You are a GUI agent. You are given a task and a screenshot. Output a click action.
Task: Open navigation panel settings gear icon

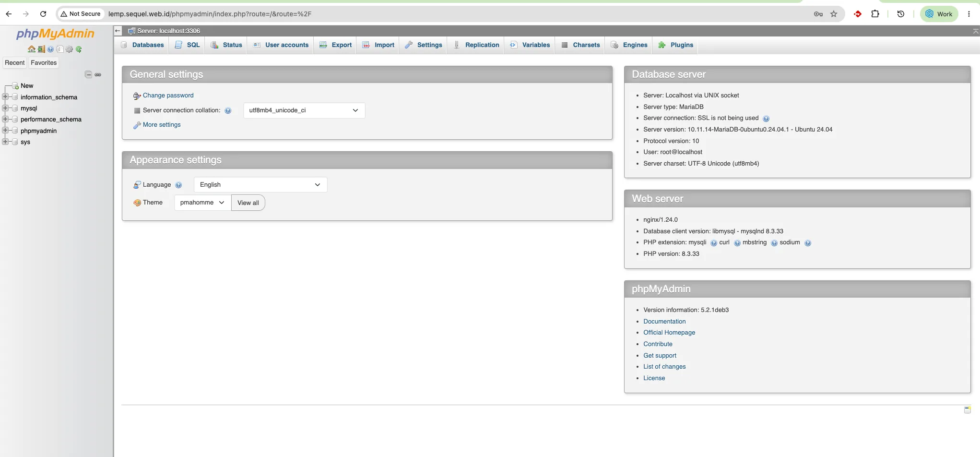(69, 49)
